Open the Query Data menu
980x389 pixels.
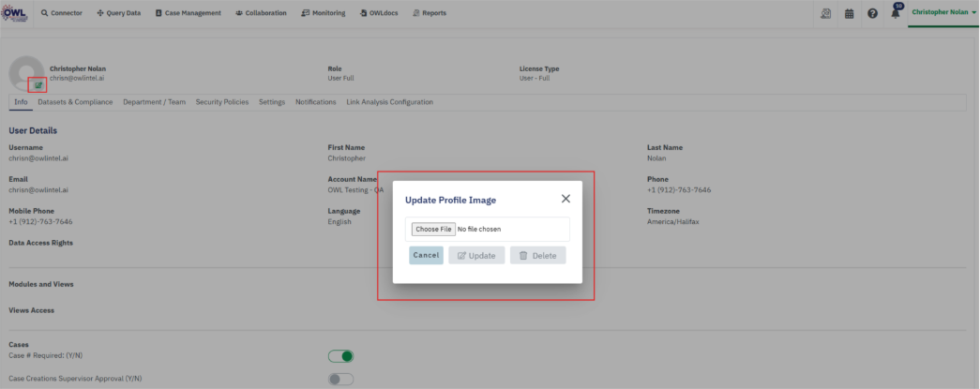pos(119,13)
